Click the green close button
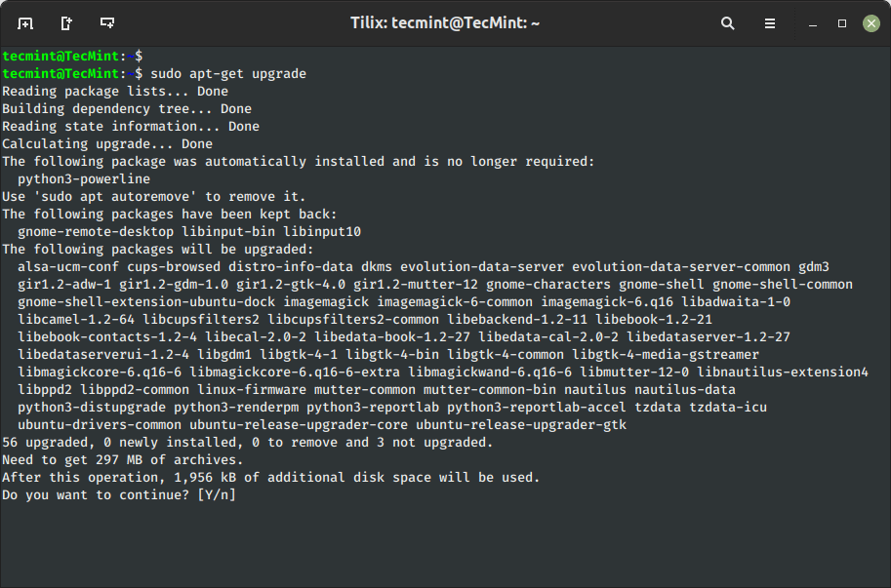The width and height of the screenshot is (891, 588). coord(870,22)
